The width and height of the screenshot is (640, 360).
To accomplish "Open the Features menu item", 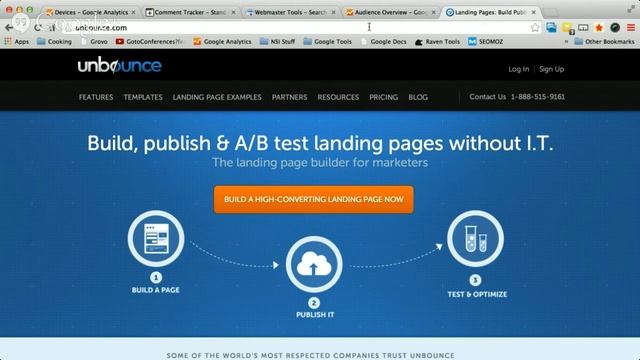I will pos(96,97).
